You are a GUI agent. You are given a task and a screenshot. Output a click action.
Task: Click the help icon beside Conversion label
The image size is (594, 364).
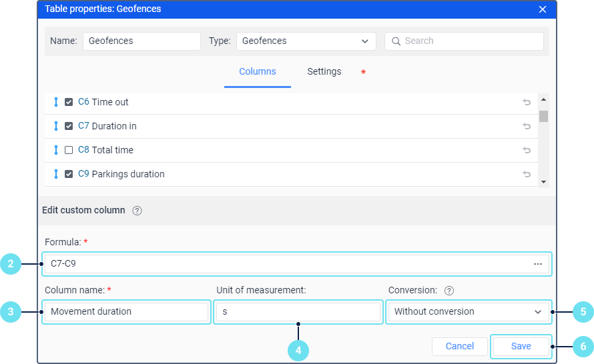pyautogui.click(x=449, y=291)
